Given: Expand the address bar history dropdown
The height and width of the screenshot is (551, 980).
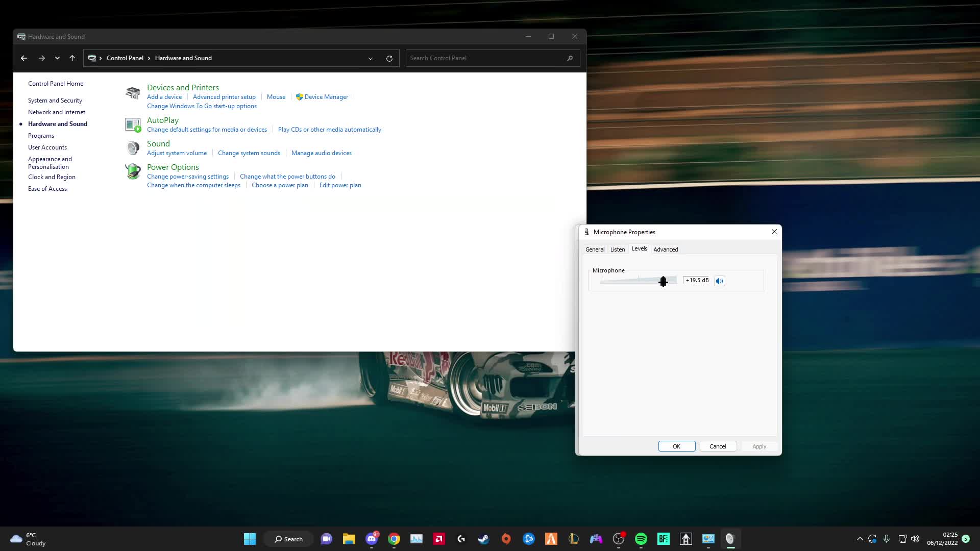Looking at the screenshot, I should coord(371,58).
